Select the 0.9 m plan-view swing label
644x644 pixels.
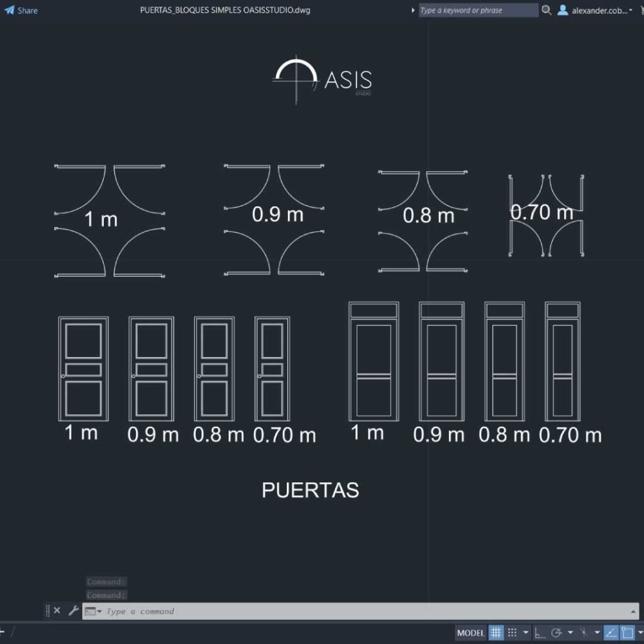[x=277, y=214]
